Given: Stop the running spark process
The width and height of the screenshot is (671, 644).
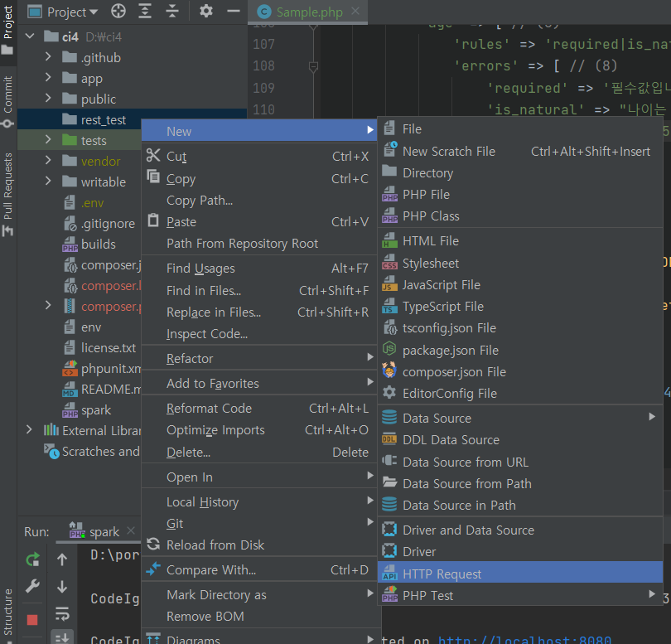Looking at the screenshot, I should [x=32, y=620].
